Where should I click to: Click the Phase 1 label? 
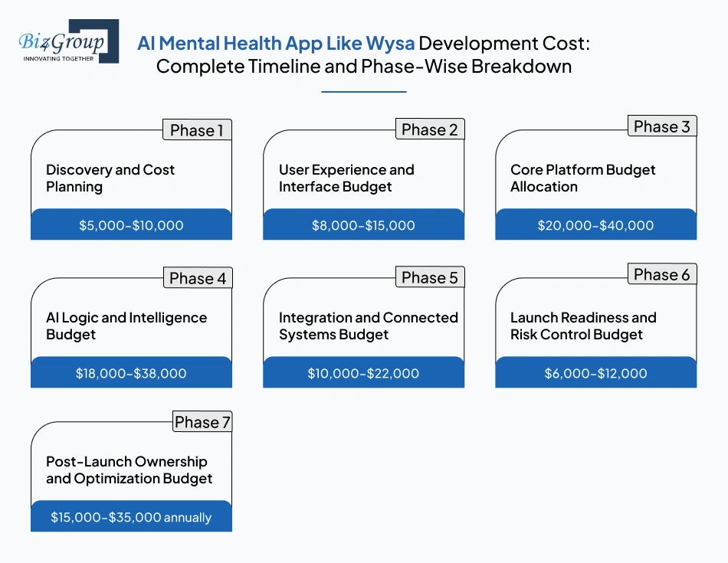197,130
